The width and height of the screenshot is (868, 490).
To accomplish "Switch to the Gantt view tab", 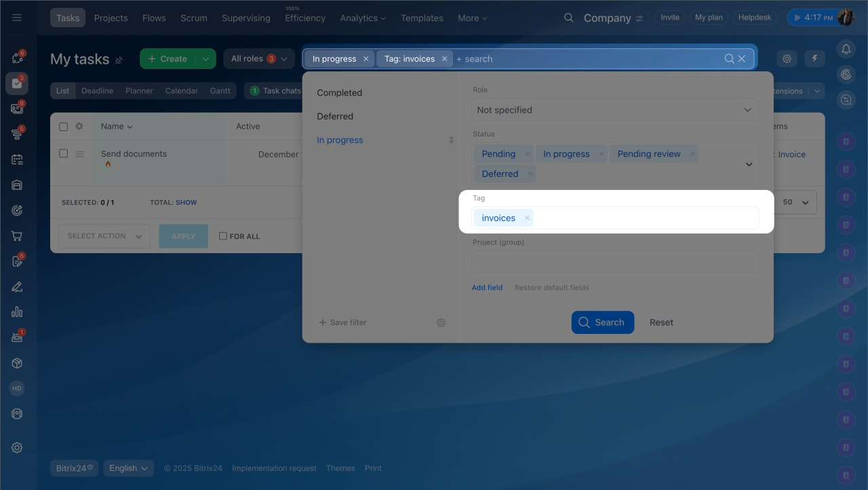I will point(220,91).
